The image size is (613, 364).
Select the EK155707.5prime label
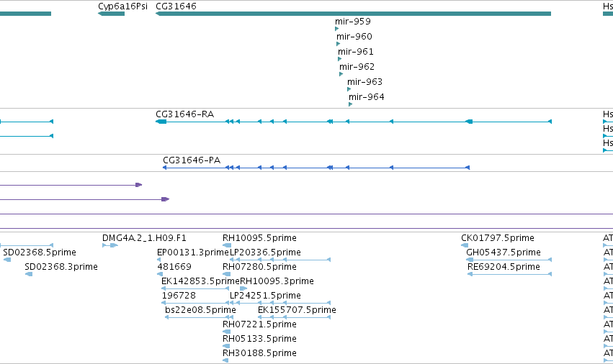pos(297,310)
